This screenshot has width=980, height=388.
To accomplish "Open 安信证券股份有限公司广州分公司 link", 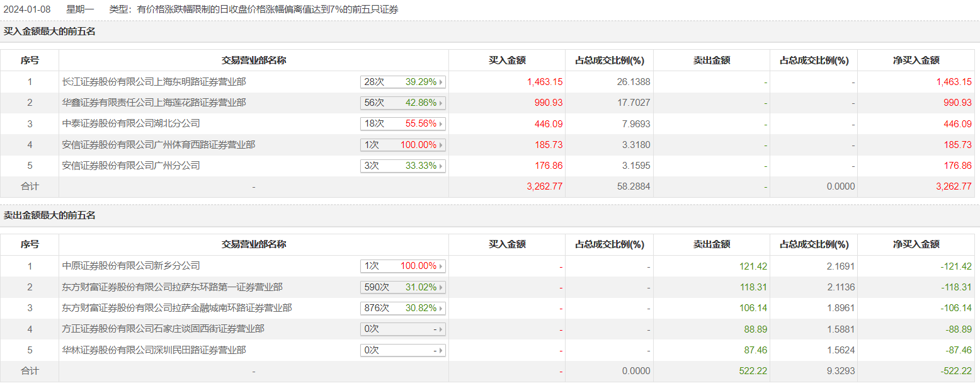I will pyautogui.click(x=131, y=166).
